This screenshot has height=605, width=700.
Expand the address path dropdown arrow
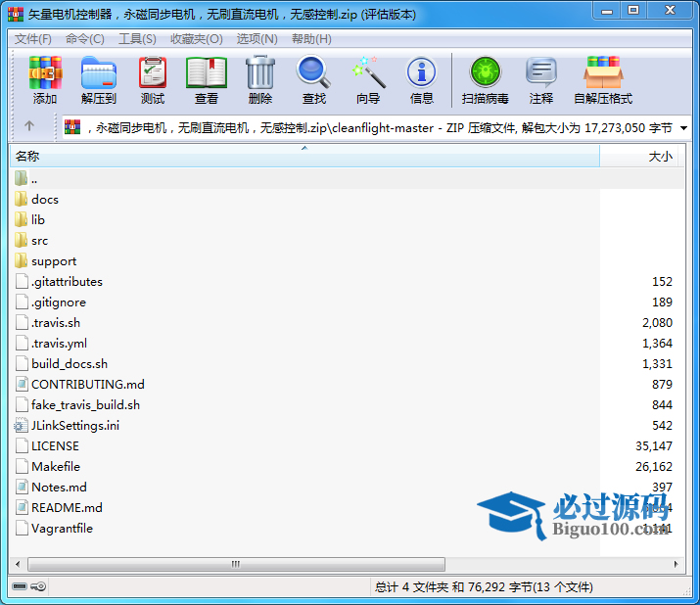coord(683,128)
